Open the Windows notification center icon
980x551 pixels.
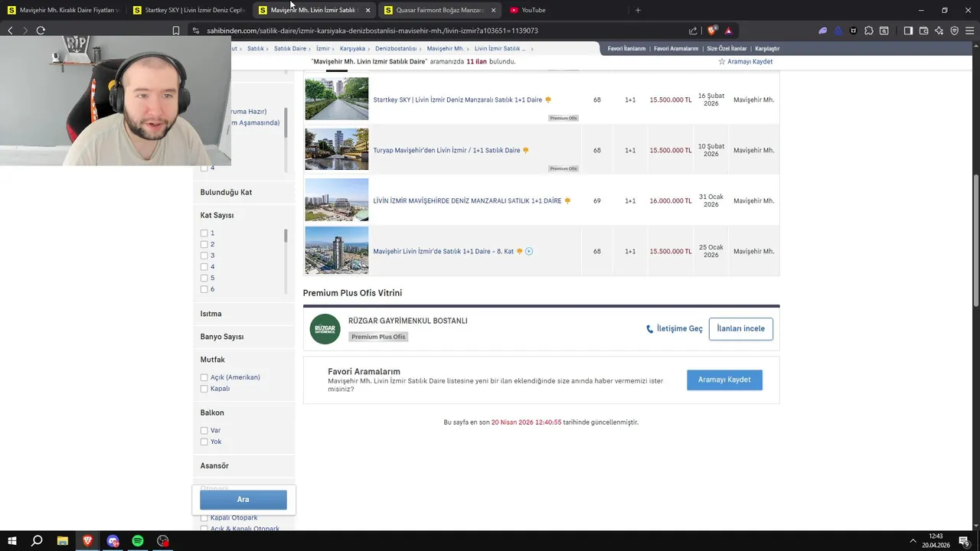964,541
